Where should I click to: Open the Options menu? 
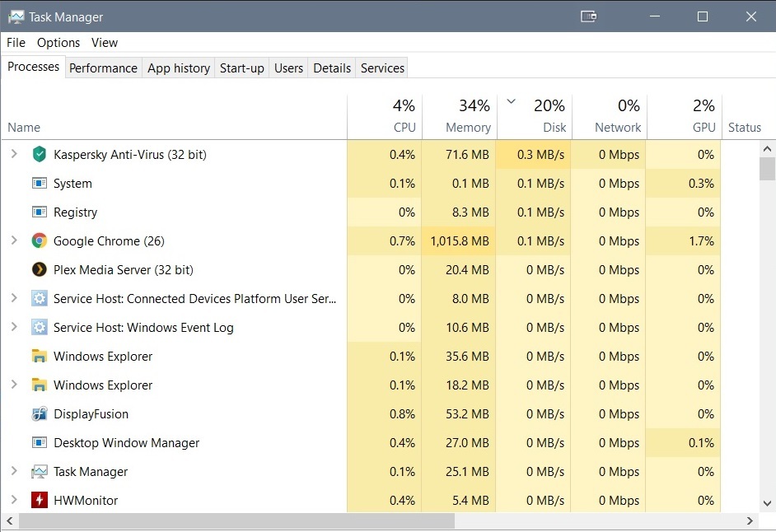(x=58, y=43)
